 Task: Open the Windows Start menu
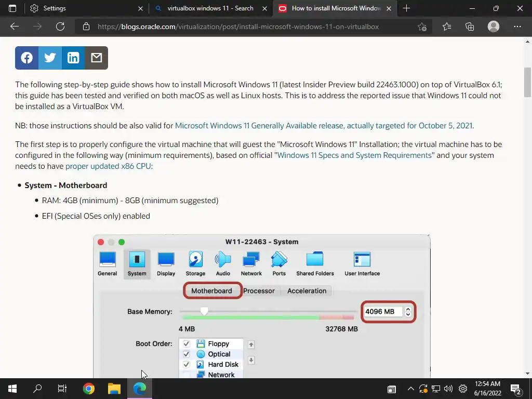pyautogui.click(x=12, y=389)
